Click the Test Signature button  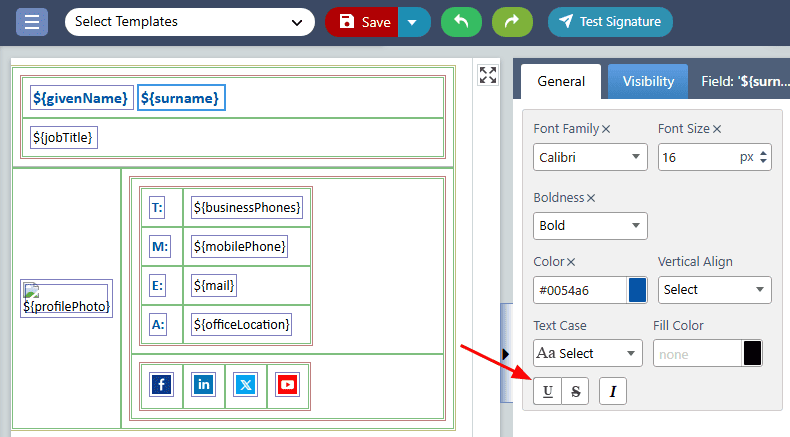click(x=610, y=21)
